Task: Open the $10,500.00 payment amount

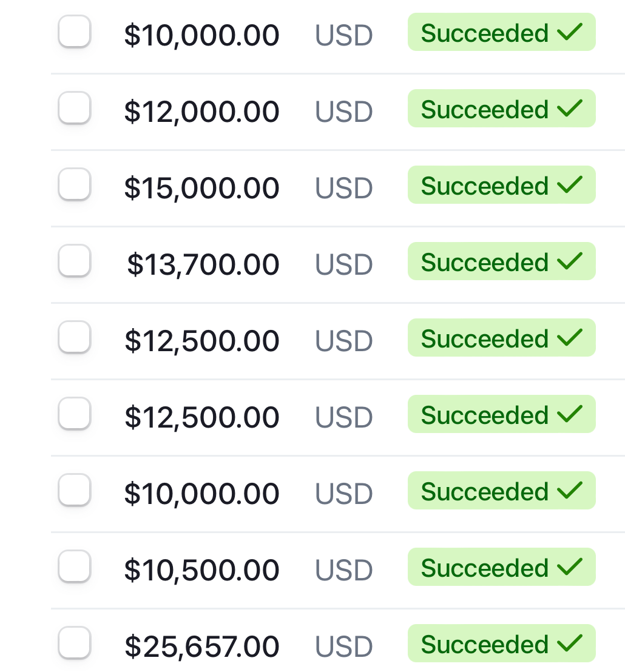Action: 201,570
